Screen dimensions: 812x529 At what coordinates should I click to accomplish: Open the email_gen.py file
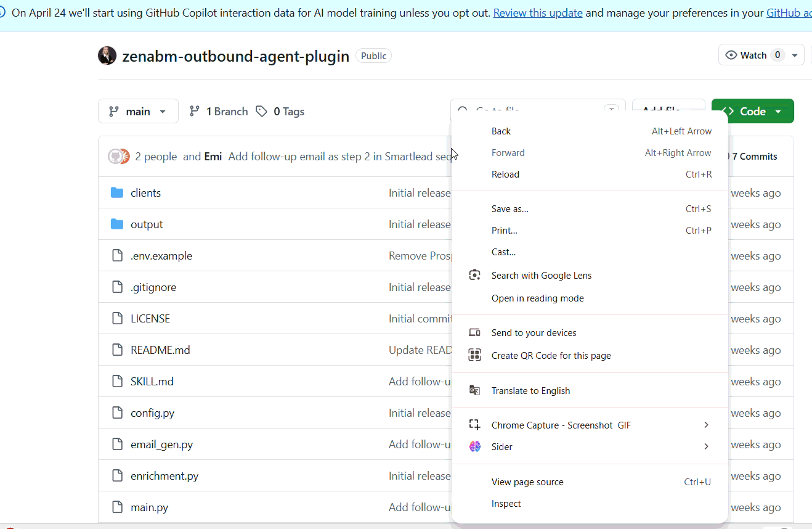[162, 445]
